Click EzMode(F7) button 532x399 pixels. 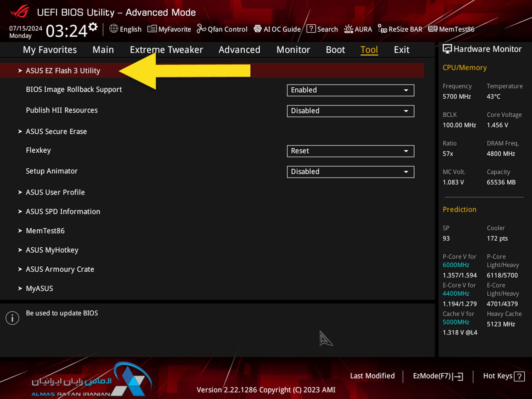pos(438,376)
